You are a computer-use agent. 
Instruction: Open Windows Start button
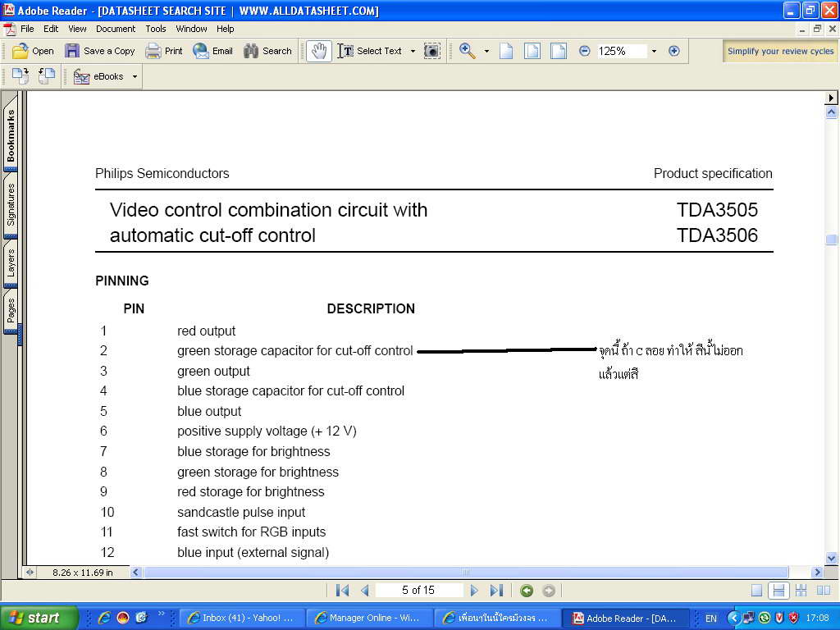tap(39, 618)
